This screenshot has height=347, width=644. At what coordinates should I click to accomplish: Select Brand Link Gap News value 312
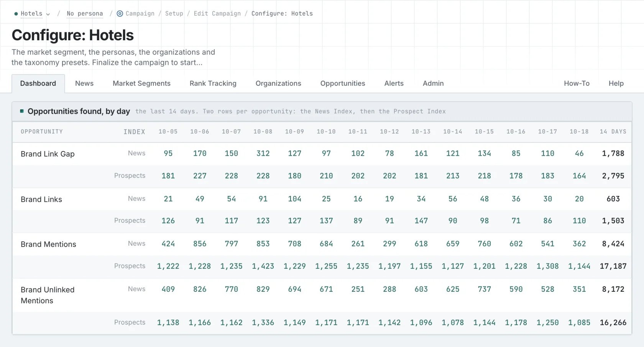pos(263,153)
